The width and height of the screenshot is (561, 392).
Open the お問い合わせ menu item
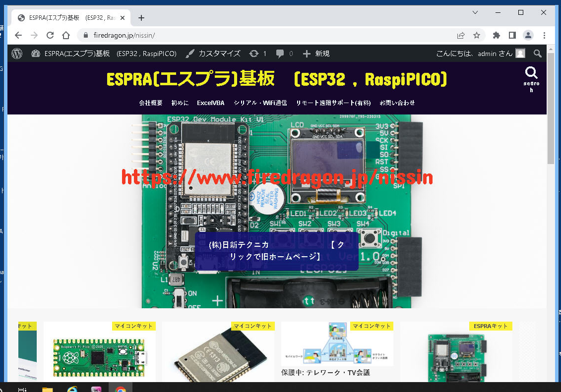[397, 103]
